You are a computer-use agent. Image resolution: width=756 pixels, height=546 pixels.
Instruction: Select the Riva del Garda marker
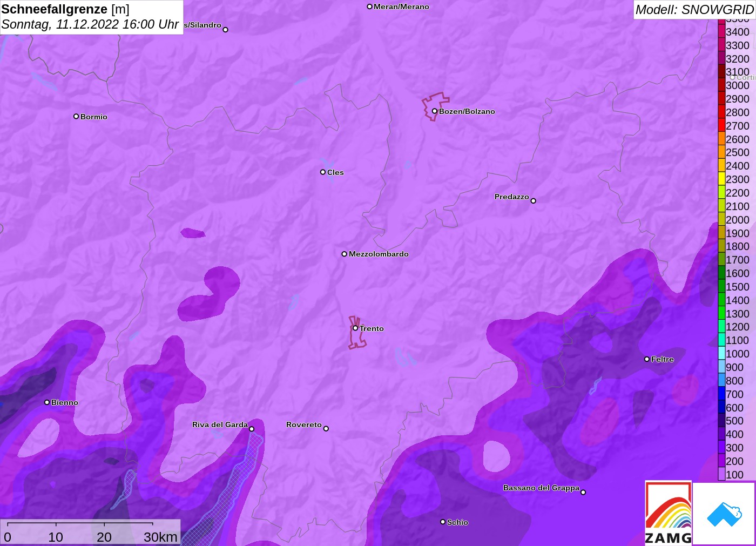[x=252, y=429]
